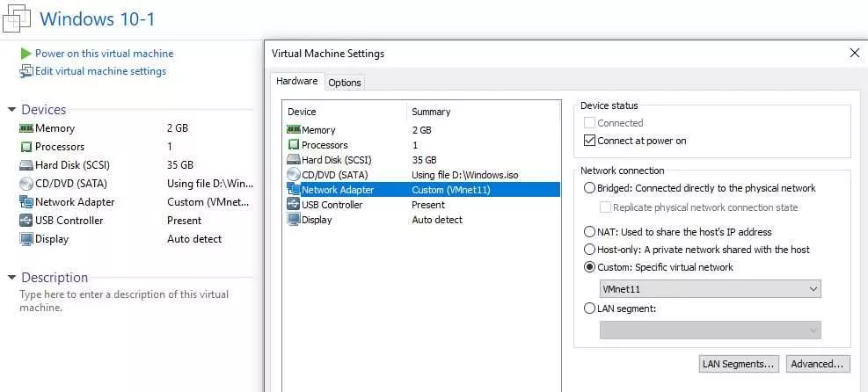The image size is (868, 392).
Task: Select Host-only private network option
Action: (x=589, y=250)
